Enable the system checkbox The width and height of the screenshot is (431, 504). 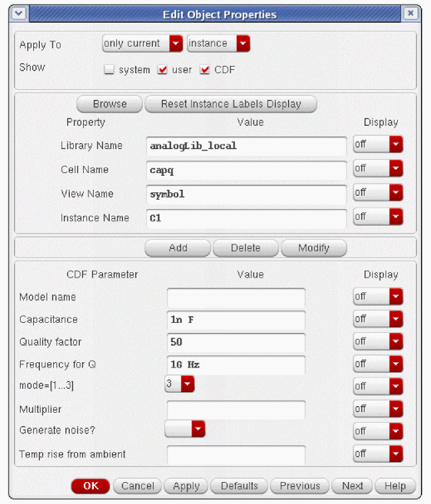(x=109, y=69)
